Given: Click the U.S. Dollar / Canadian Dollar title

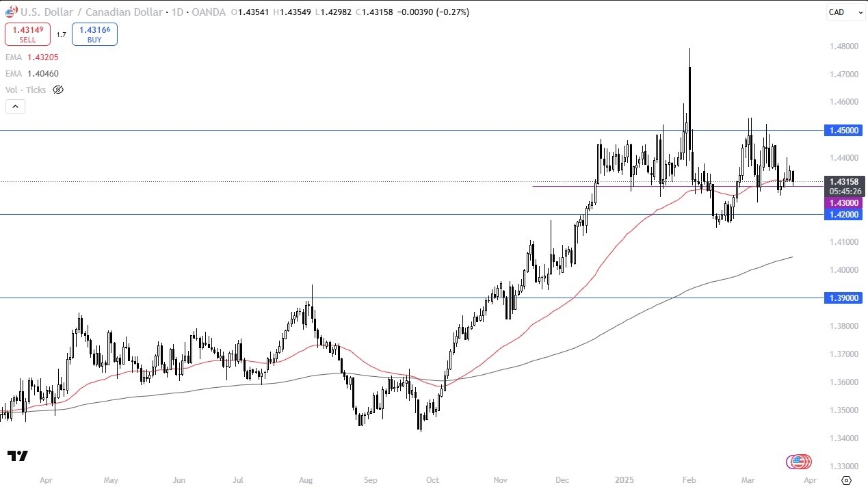Looking at the screenshot, I should click(x=92, y=12).
